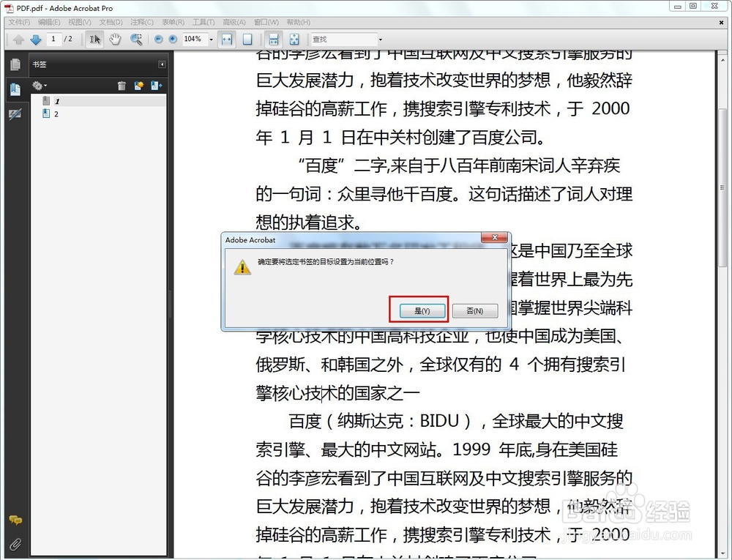Click dialog message about bookmark destination
Viewport: 732px width, 560px height.
pyautogui.click(x=326, y=262)
